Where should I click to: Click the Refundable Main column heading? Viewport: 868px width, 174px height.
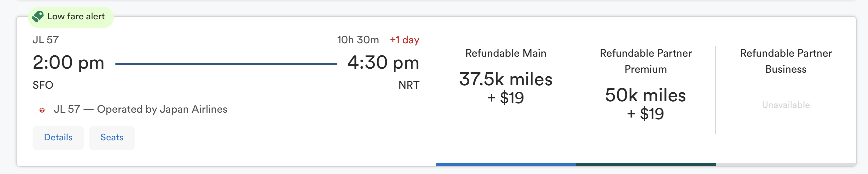pos(506,53)
